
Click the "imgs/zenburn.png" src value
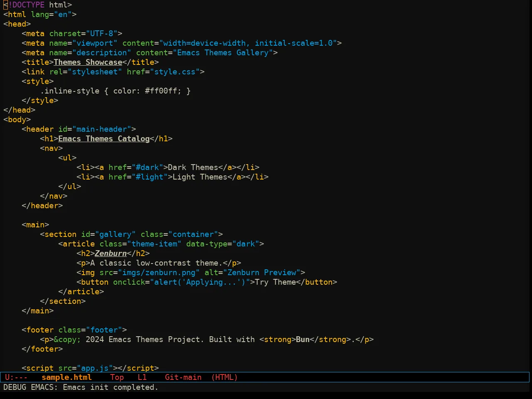(159, 273)
